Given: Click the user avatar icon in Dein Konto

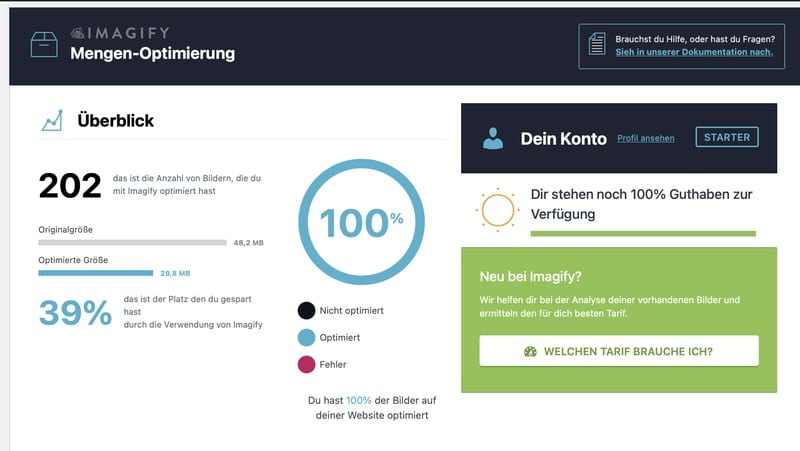Looking at the screenshot, I should tap(493, 138).
